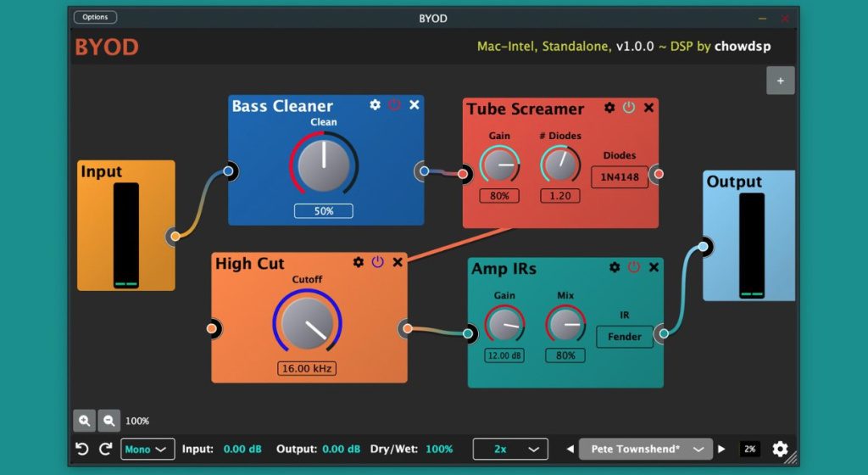The height and width of the screenshot is (475, 868).
Task: Bypass the Amp IRs module
Action: pyautogui.click(x=634, y=267)
